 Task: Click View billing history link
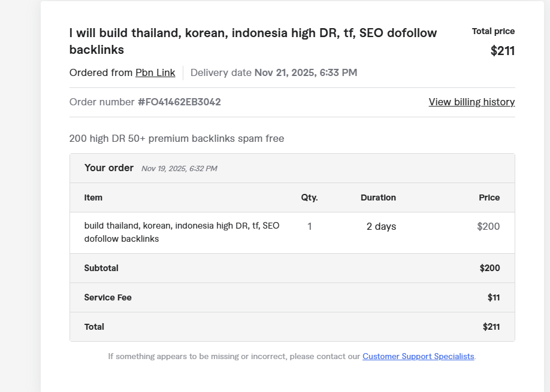pyautogui.click(x=472, y=102)
